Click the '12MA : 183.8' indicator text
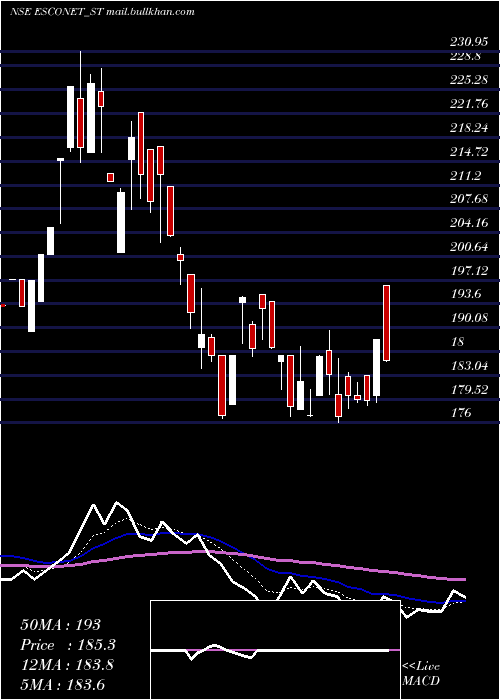 tap(66, 665)
